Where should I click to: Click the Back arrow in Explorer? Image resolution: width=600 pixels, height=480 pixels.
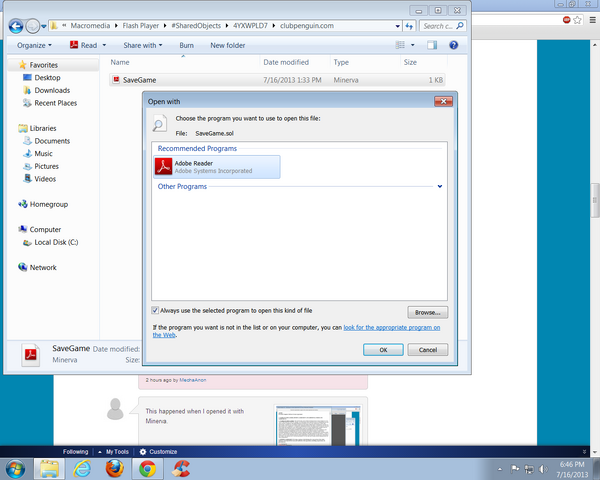tap(16, 26)
